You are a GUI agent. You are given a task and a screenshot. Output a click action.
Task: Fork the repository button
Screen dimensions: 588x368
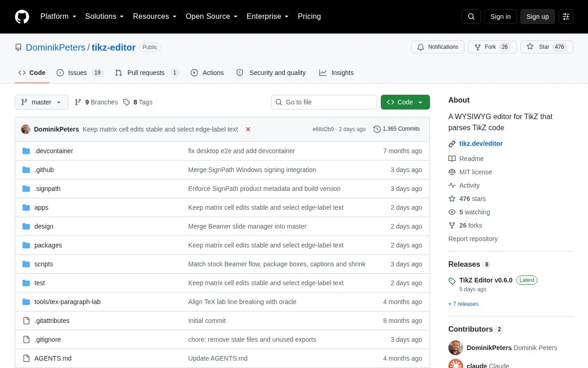(x=492, y=47)
